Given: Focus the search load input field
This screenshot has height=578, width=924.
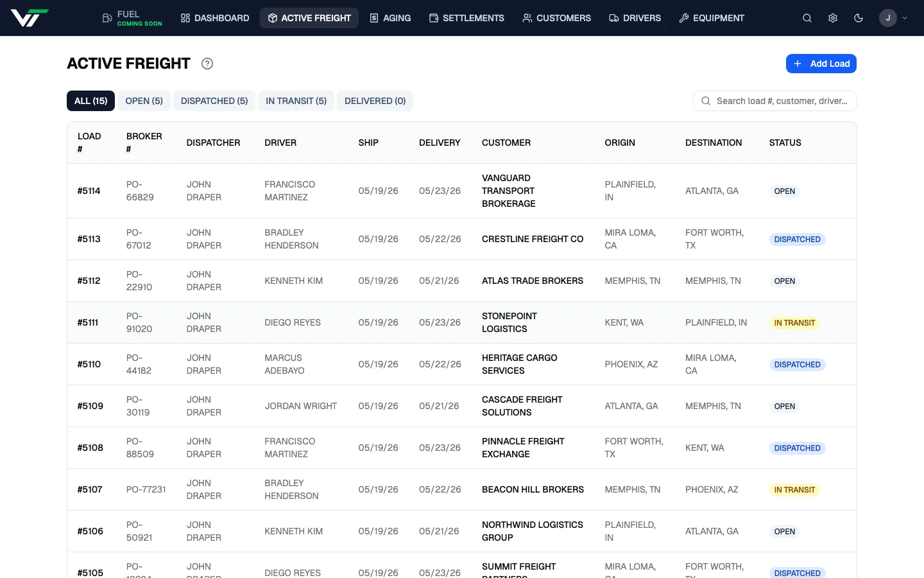Looking at the screenshot, I should (775, 101).
